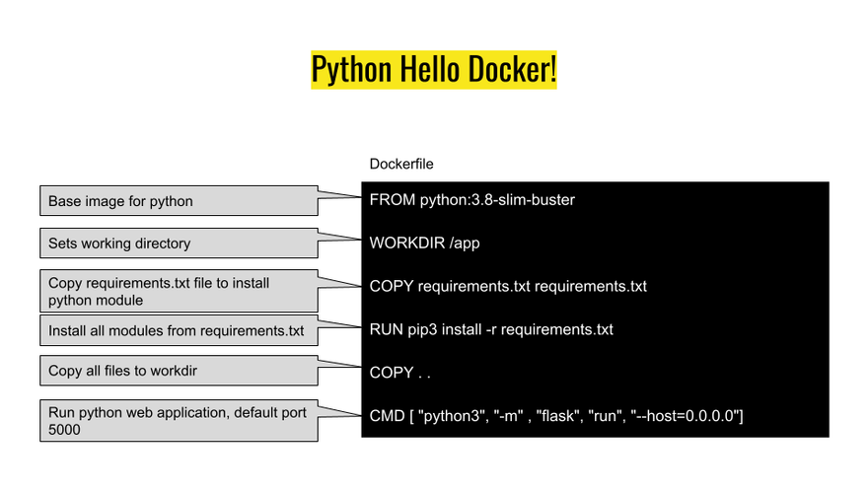Click the "flask" argument in CMD line
Image resolution: width=868 pixels, height=488 pixels.
click(x=558, y=417)
